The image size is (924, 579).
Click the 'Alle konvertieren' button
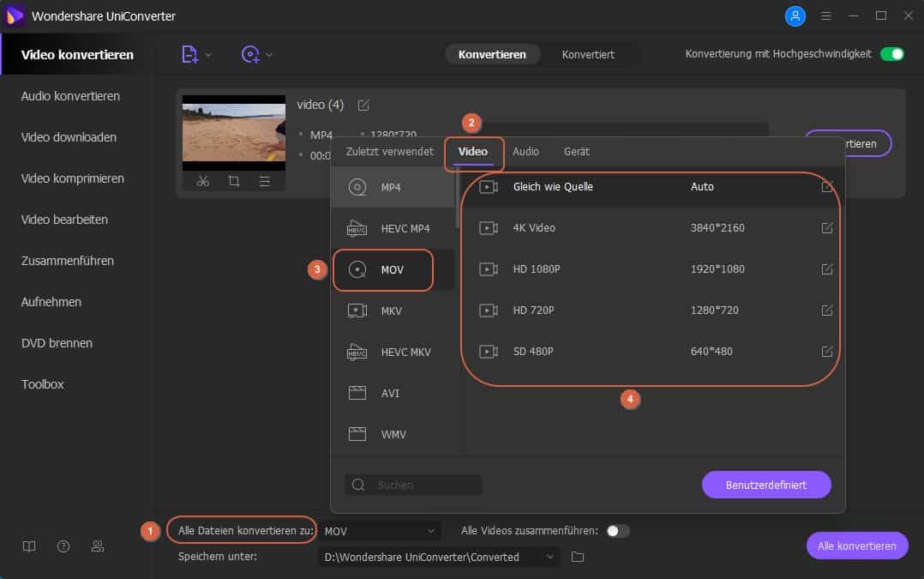tap(857, 546)
